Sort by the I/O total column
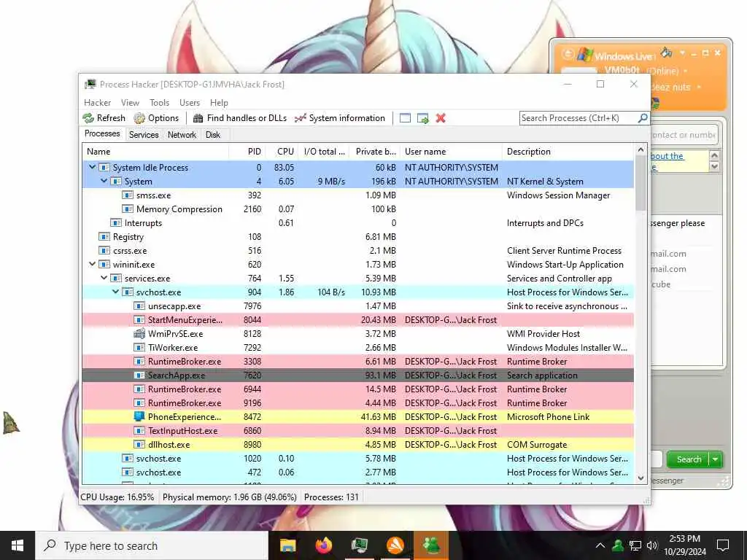This screenshot has width=747, height=560. [x=324, y=152]
